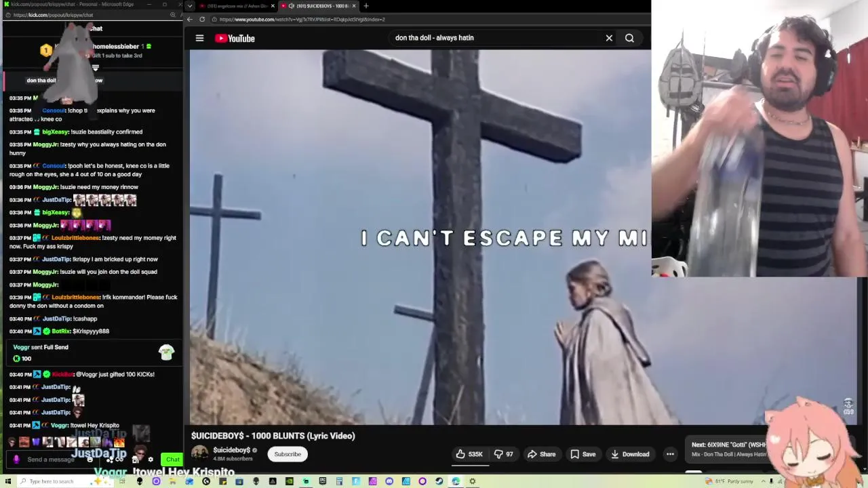The width and height of the screenshot is (868, 488).
Task: Click the lyric video player area
Action: click(x=420, y=237)
